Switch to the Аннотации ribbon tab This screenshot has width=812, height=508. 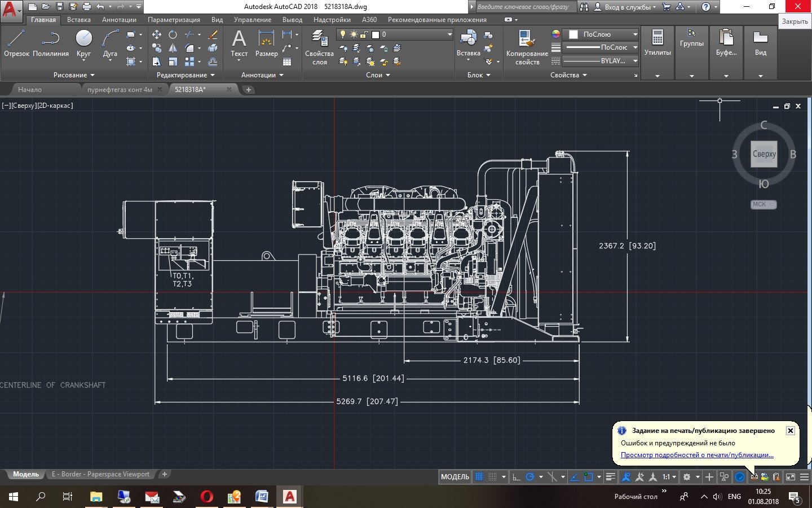pos(119,20)
